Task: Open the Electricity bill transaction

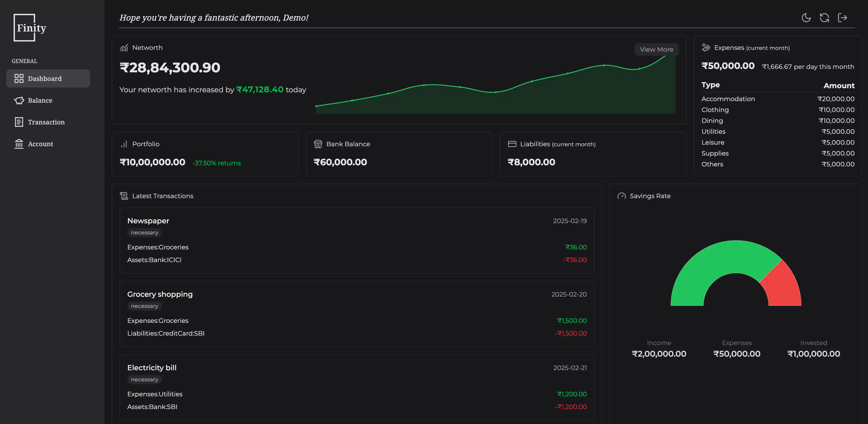Action: coord(357,387)
